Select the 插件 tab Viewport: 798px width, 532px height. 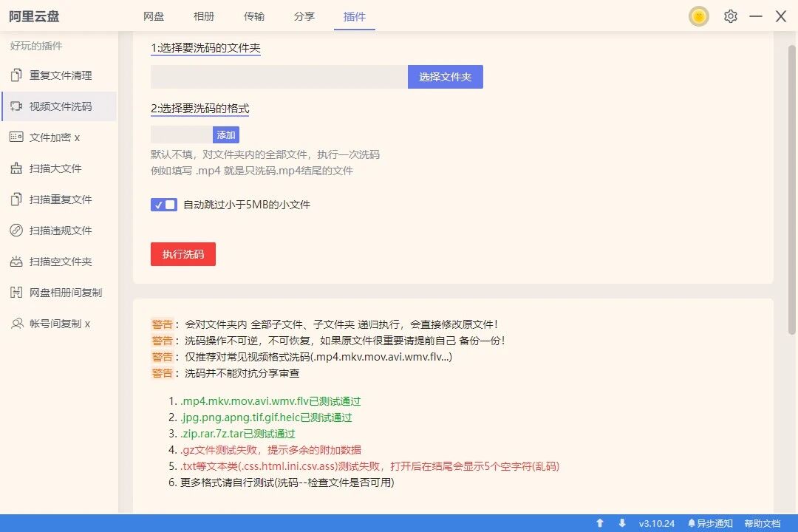[x=355, y=17]
